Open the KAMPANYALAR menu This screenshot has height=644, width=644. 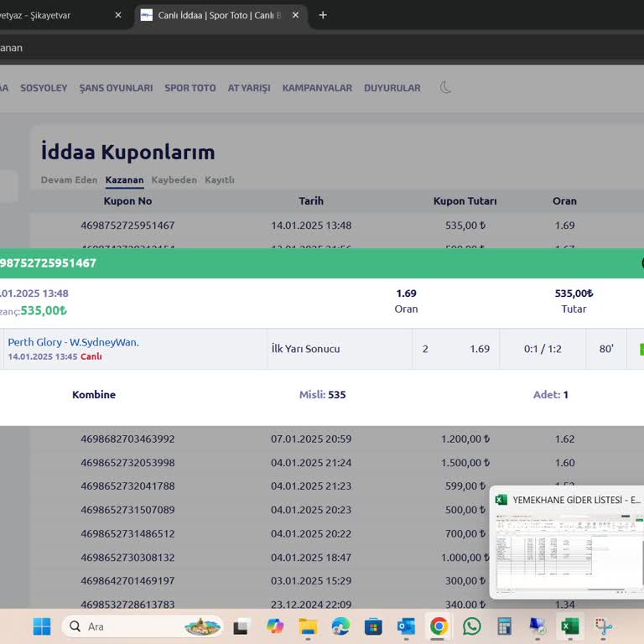click(317, 88)
